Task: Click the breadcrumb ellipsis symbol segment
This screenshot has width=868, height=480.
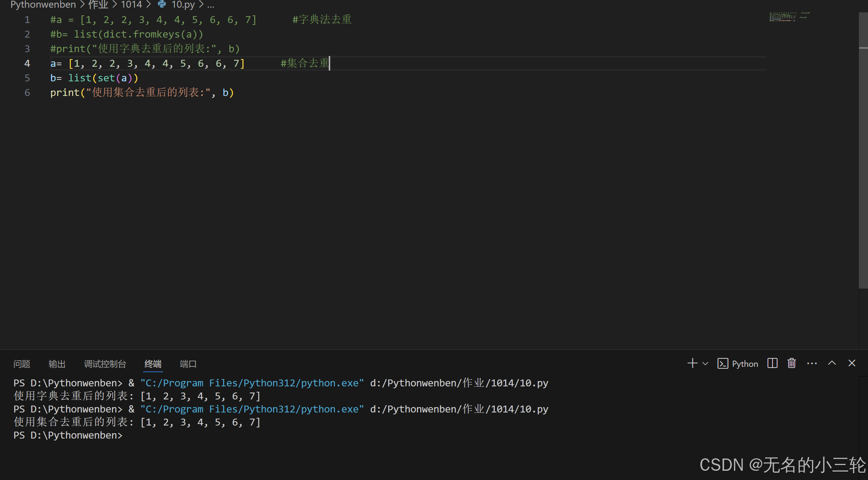Action: click(211, 5)
